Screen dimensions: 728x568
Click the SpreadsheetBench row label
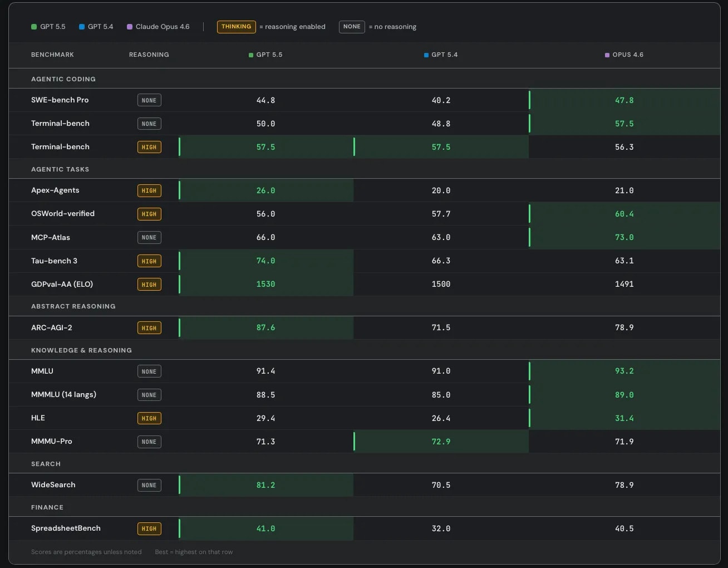pyautogui.click(x=66, y=528)
